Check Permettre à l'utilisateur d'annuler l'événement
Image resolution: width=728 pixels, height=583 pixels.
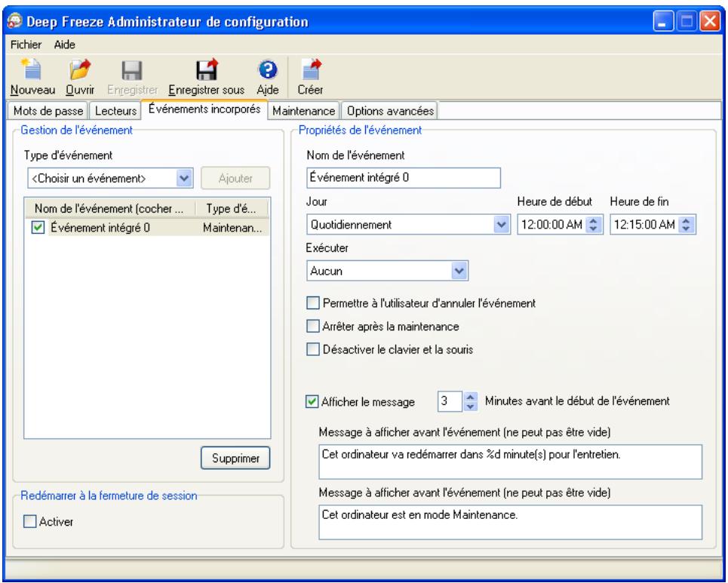[x=313, y=303]
